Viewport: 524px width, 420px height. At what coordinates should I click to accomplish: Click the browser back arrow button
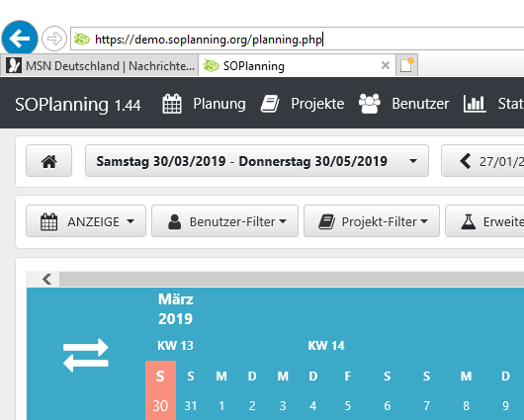pos(20,39)
